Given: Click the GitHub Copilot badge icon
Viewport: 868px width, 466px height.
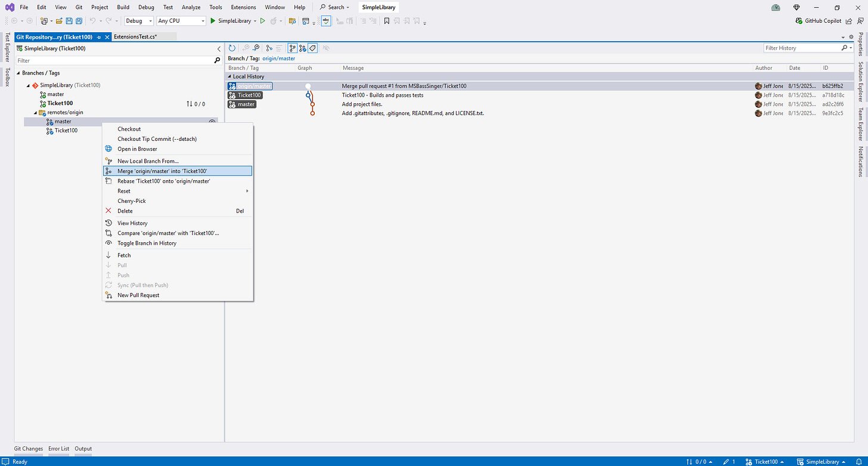Looking at the screenshot, I should click(x=800, y=21).
